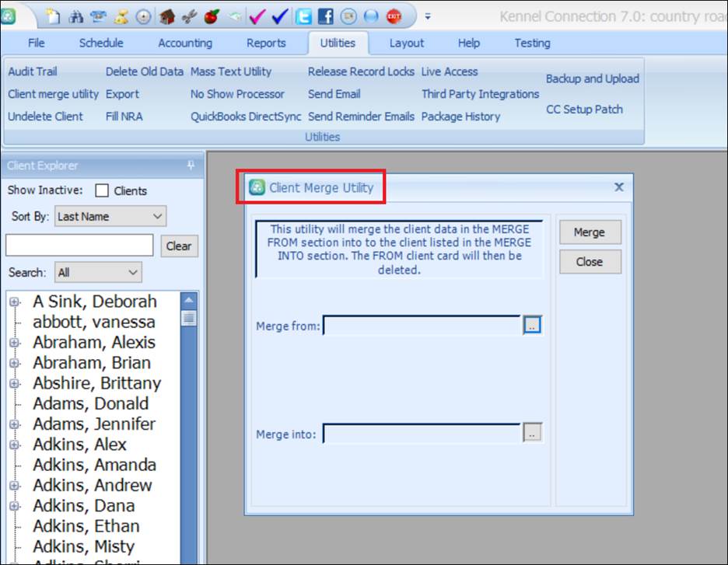Click the red EXIT icon
Viewport: 728px width, 565px height.
(393, 15)
